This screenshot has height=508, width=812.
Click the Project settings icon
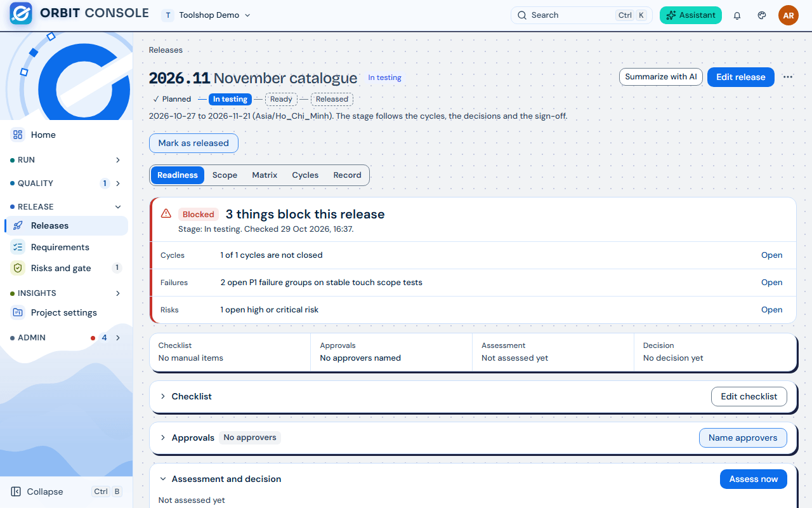pyautogui.click(x=18, y=312)
